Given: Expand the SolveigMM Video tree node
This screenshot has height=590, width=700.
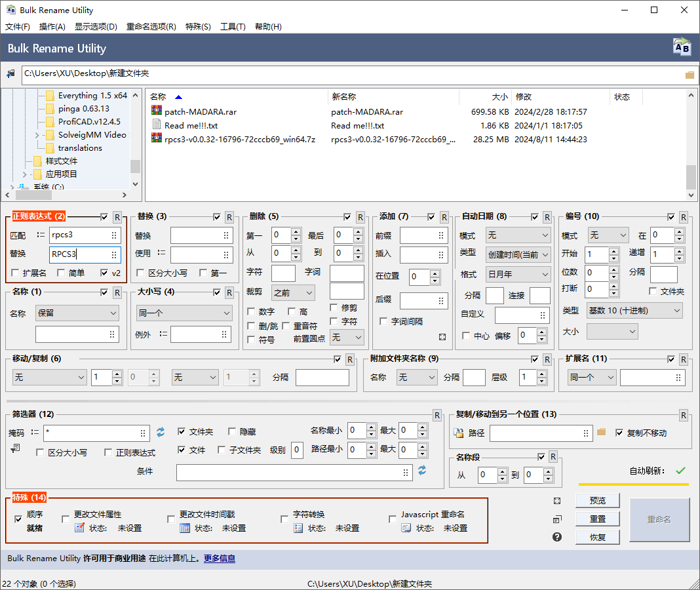Looking at the screenshot, I should [37, 135].
